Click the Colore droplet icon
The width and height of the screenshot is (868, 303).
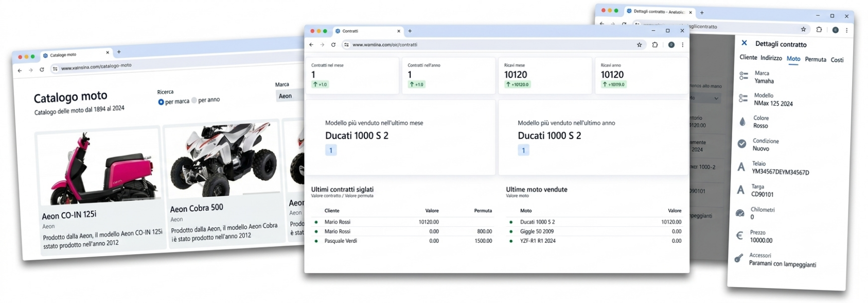tap(742, 122)
